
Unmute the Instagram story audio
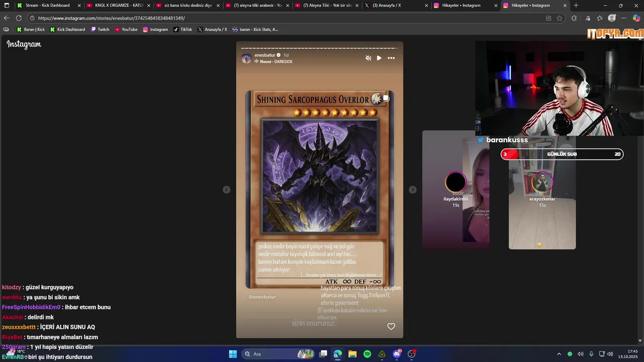pos(368,58)
